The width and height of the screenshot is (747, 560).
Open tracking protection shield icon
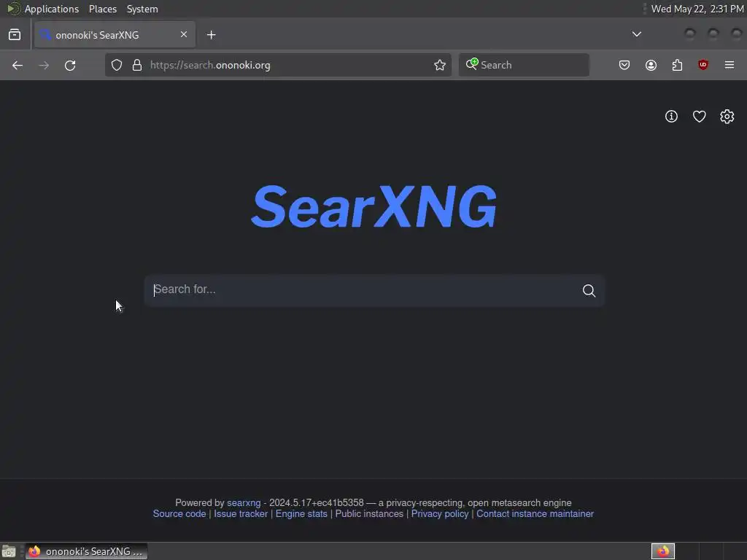click(117, 65)
